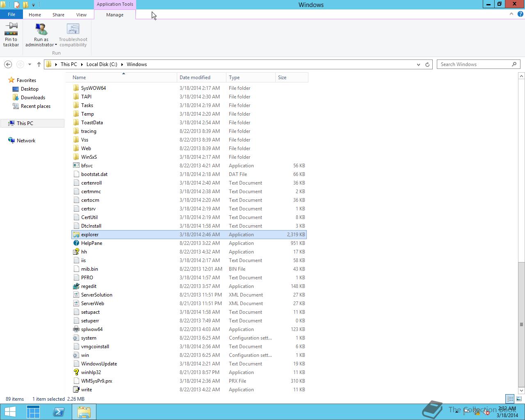
Task: Select the HelpPane application icon
Action: [76, 243]
